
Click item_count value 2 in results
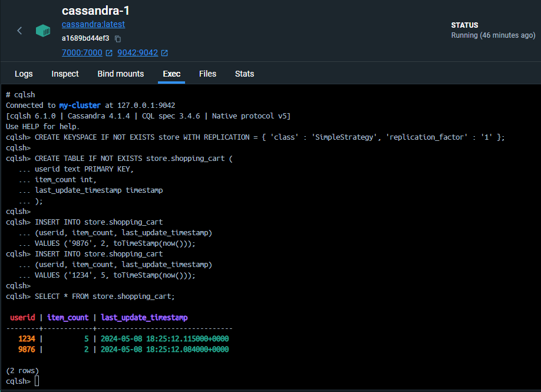tap(86, 350)
